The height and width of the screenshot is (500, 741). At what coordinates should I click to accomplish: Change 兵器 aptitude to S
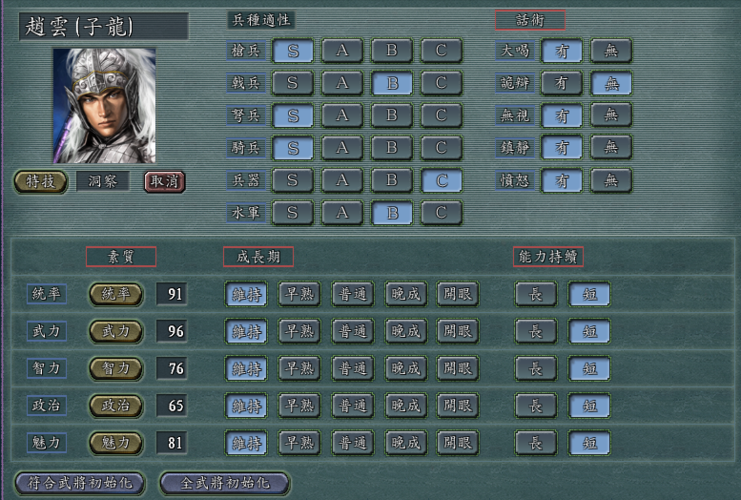tap(292, 181)
